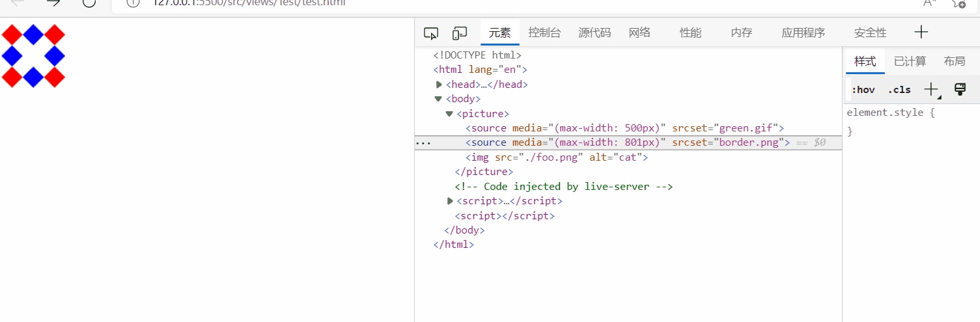This screenshot has height=322, width=980.
Task: Select the live-server comment line
Action: 564,187
